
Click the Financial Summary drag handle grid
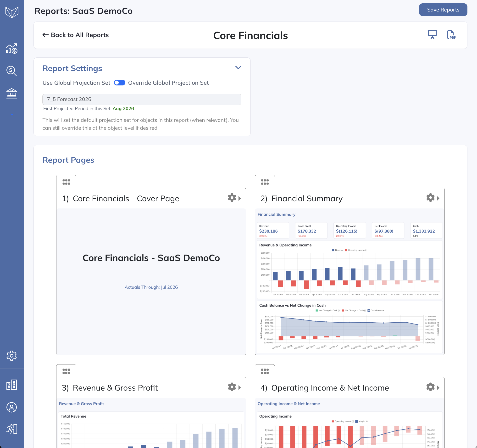(x=265, y=182)
